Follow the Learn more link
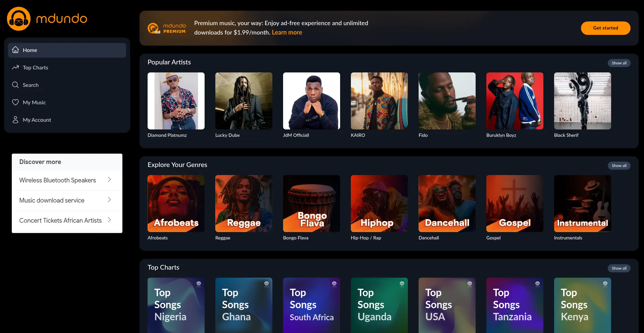The width and height of the screenshot is (644, 333). (287, 33)
